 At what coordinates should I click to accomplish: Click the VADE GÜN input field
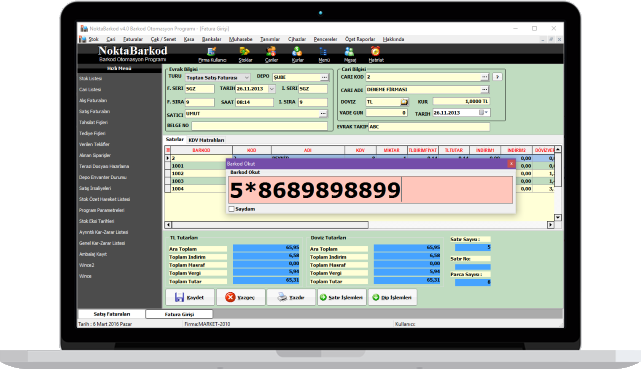pyautogui.click(x=386, y=112)
